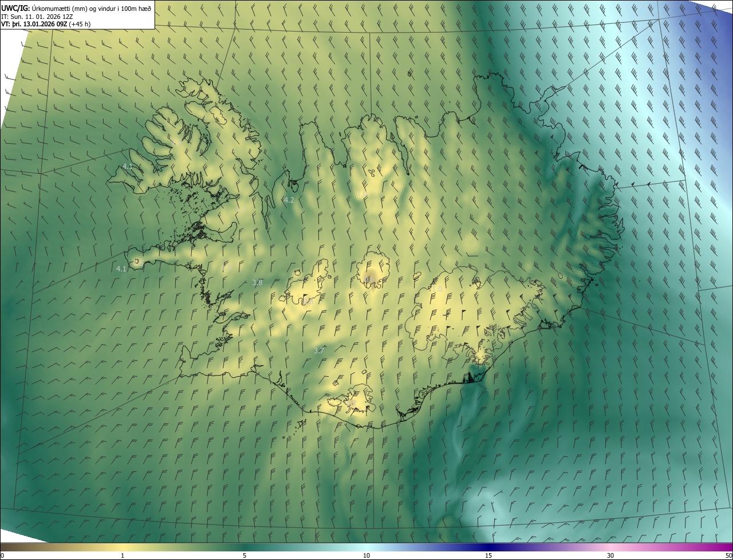
Task: Click the colorbar tick label "30"
Action: (610, 555)
